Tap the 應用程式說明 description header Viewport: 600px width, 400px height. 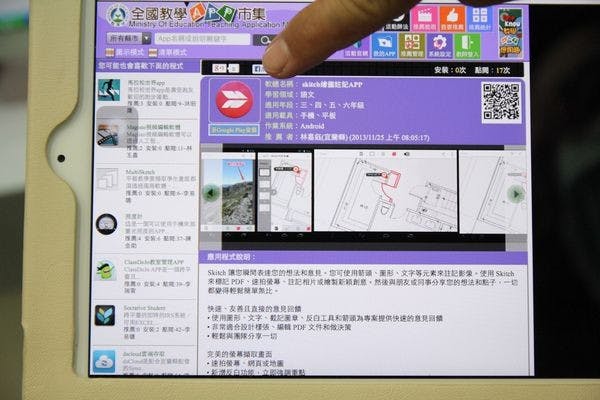pyautogui.click(x=231, y=257)
